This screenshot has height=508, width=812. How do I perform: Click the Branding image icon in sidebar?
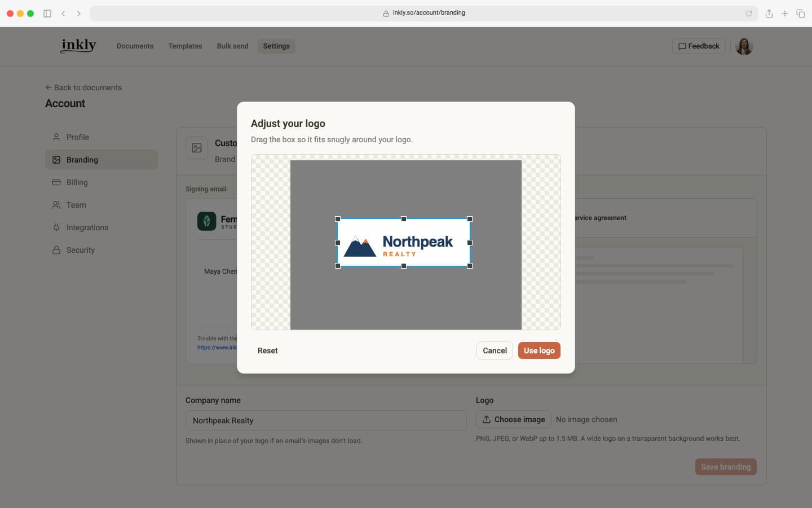(56, 160)
